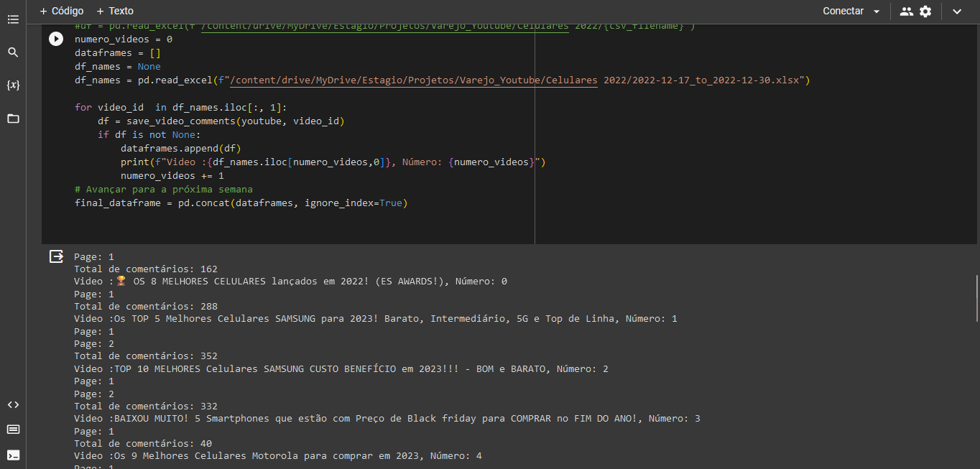This screenshot has width=980, height=469.
Task: Run the current code cell
Action: pos(55,39)
